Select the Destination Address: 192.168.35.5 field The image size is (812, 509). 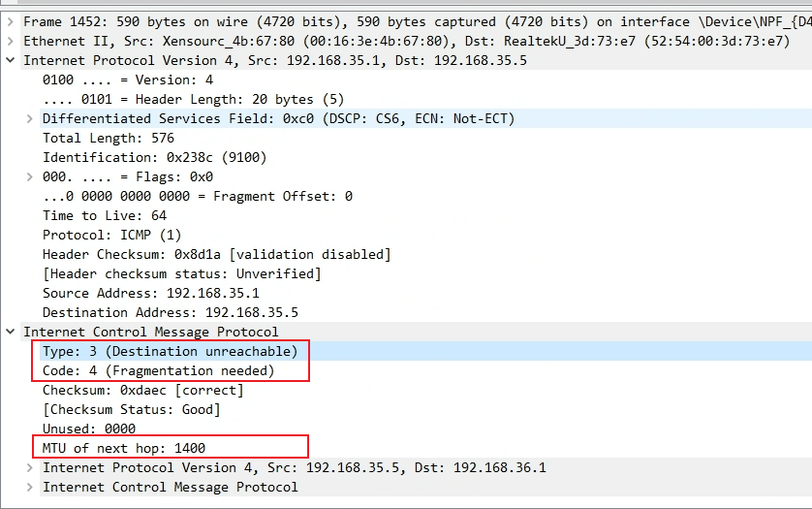pos(170,312)
